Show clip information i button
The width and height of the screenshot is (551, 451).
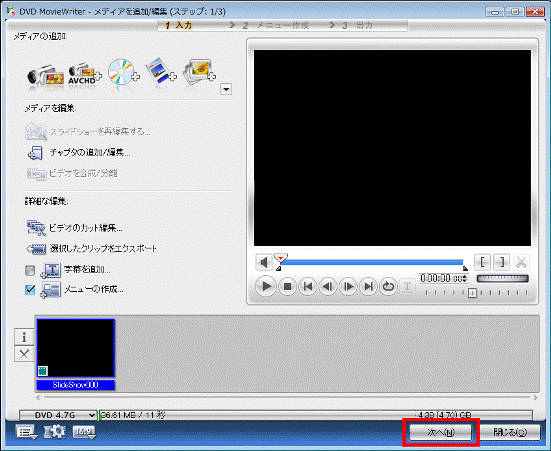24,337
